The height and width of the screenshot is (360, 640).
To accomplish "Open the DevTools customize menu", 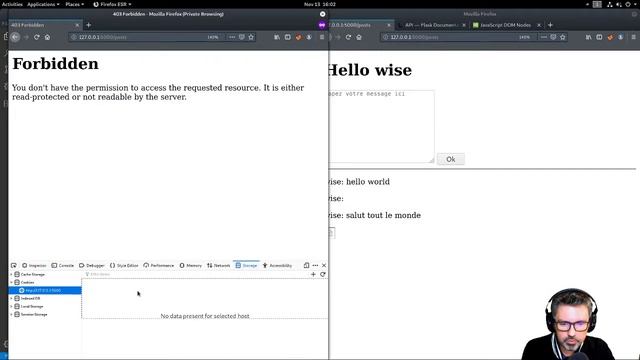I will [315, 265].
